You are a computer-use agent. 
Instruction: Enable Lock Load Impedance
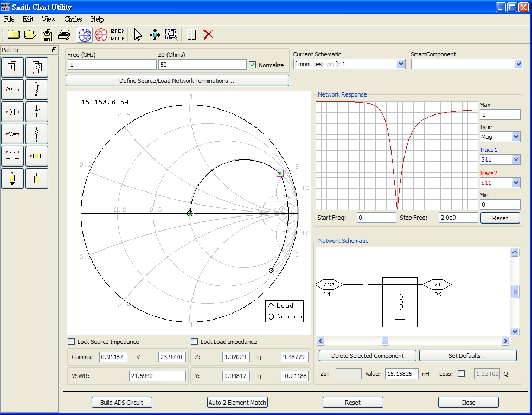194,341
